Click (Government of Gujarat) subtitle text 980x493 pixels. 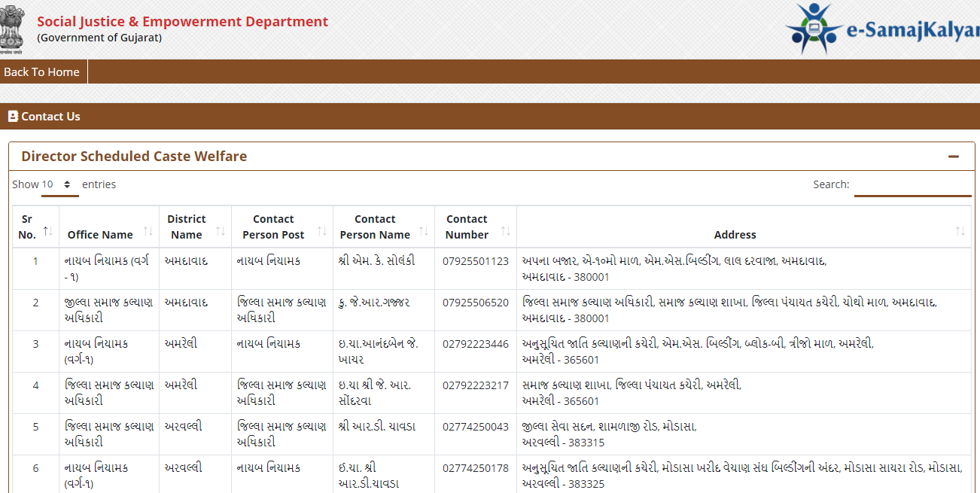pyautogui.click(x=99, y=38)
